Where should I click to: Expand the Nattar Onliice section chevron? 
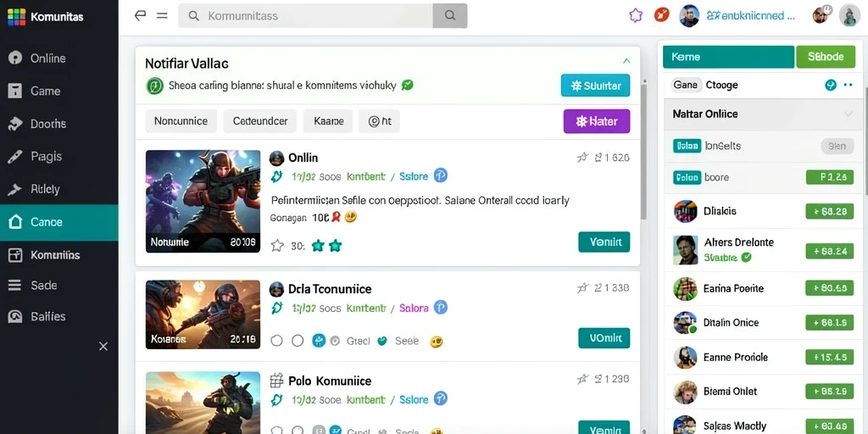coord(848,114)
